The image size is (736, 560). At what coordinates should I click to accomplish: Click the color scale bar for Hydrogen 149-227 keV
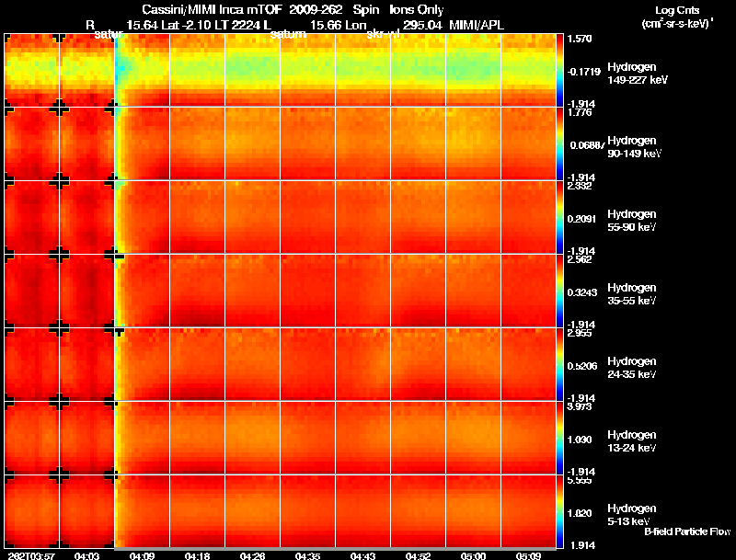pyautogui.click(x=559, y=71)
